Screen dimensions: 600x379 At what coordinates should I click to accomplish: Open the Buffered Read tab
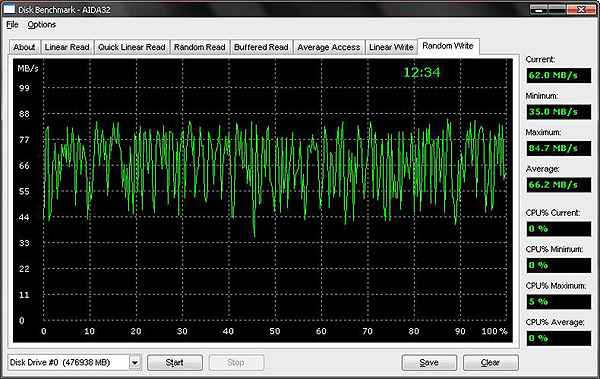click(261, 47)
